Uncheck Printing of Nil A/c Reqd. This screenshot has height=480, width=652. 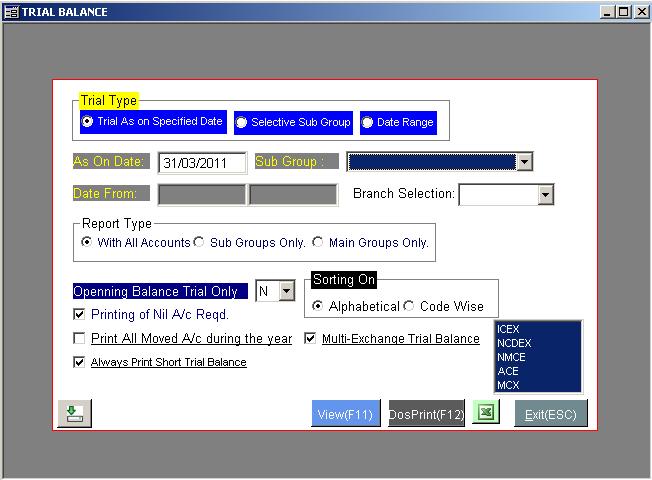coord(80,314)
